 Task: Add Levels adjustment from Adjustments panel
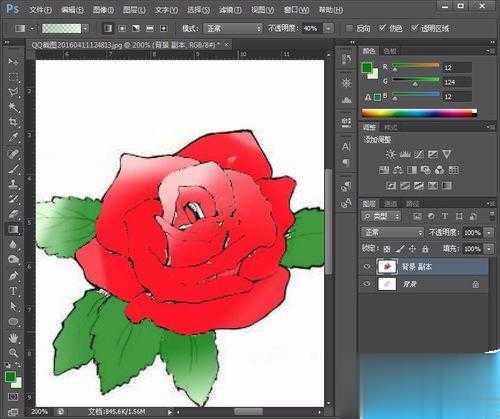(x=405, y=154)
